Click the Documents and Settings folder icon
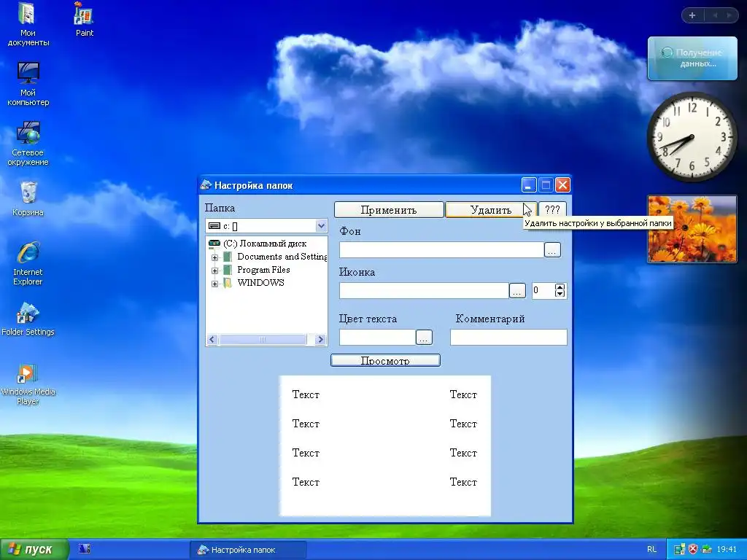 pyautogui.click(x=228, y=257)
